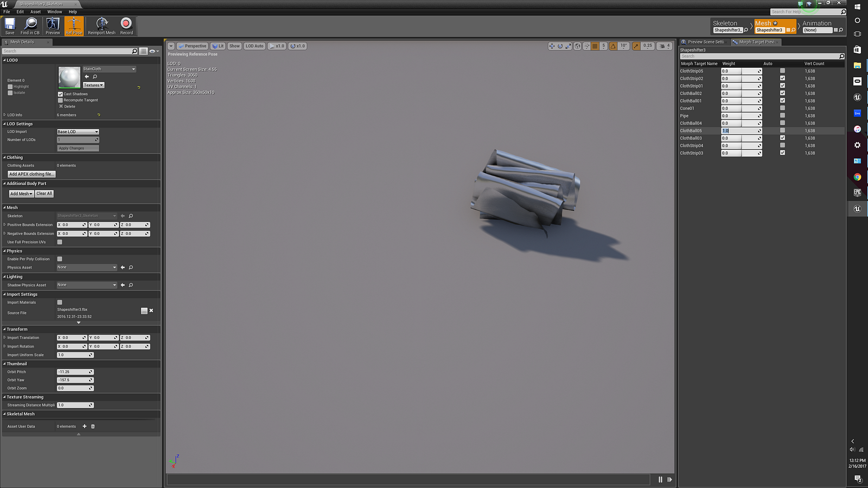Screen dimensions: 868x488
Task: Select the translate gizmo icon in viewport
Action: click(x=552, y=46)
